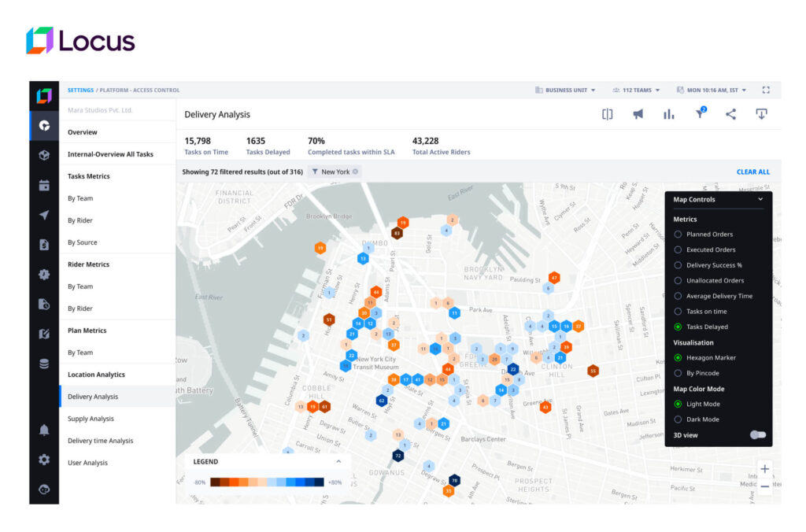Viewport: 806px width, 532px height.
Task: Click the megaphone announcements icon
Action: [638, 114]
